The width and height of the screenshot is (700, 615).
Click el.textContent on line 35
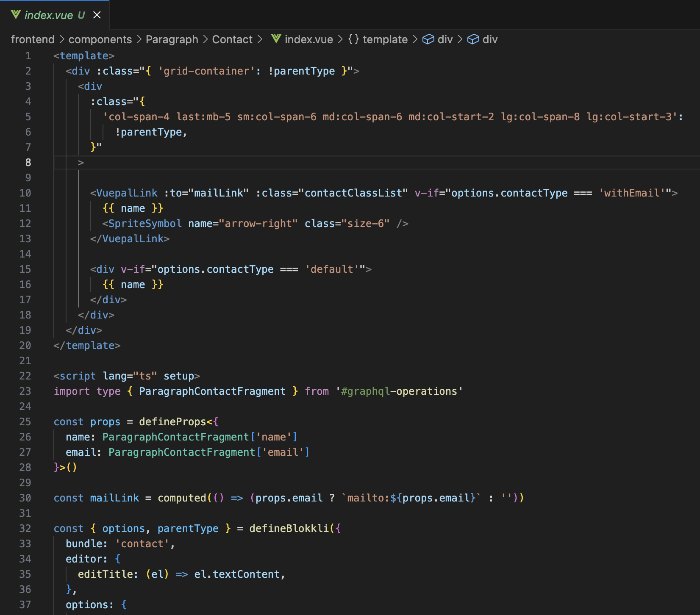[237, 574]
